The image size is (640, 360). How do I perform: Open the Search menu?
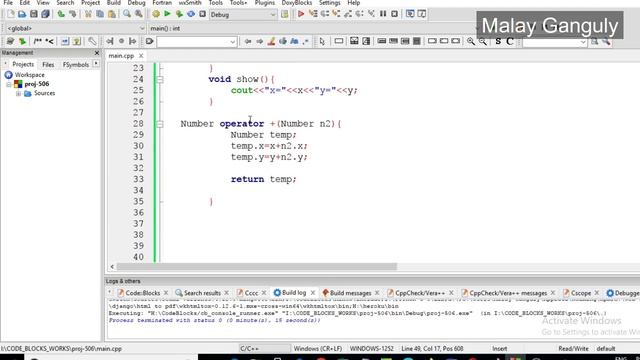(x=65, y=3)
